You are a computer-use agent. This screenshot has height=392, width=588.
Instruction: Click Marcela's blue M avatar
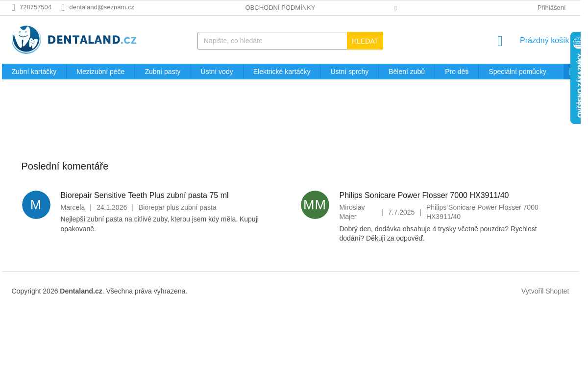point(36,205)
